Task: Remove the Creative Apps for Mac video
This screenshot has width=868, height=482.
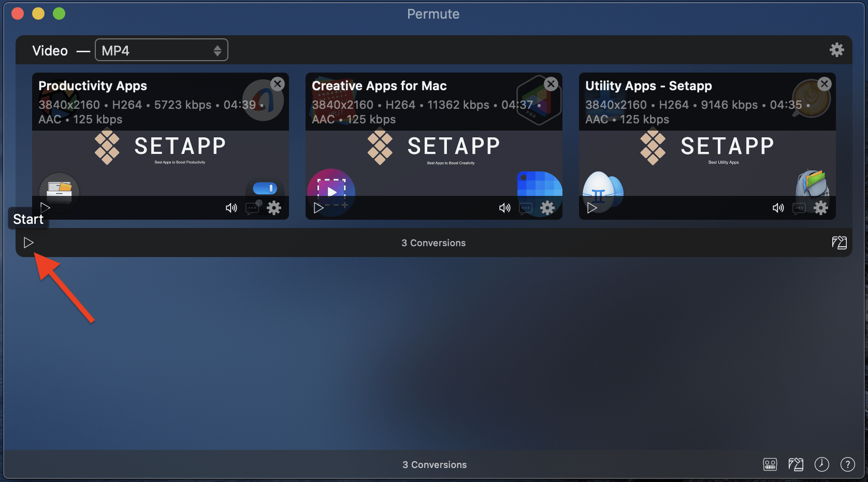Action: 551,84
